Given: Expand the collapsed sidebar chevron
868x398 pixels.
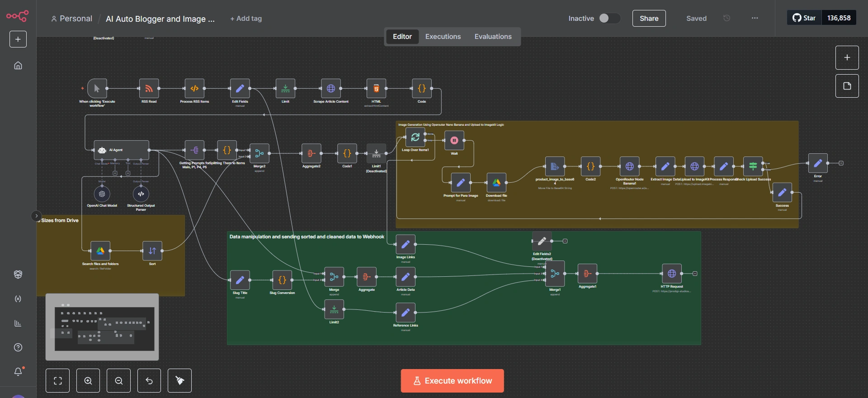Looking at the screenshot, I should [x=37, y=216].
